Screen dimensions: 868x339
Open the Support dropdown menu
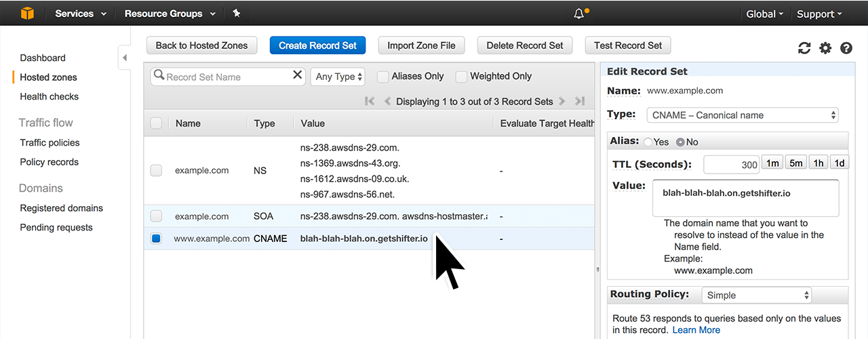819,14
